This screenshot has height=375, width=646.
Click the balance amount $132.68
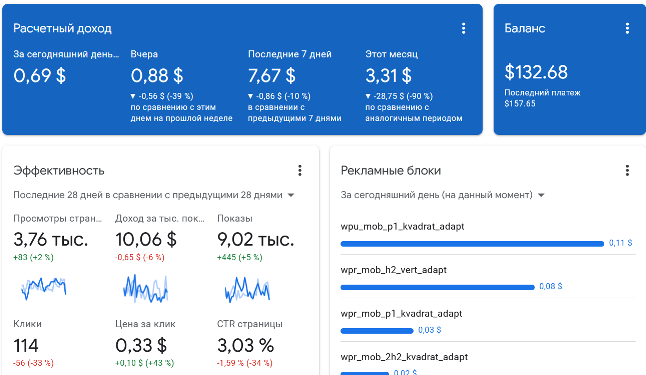[536, 72]
